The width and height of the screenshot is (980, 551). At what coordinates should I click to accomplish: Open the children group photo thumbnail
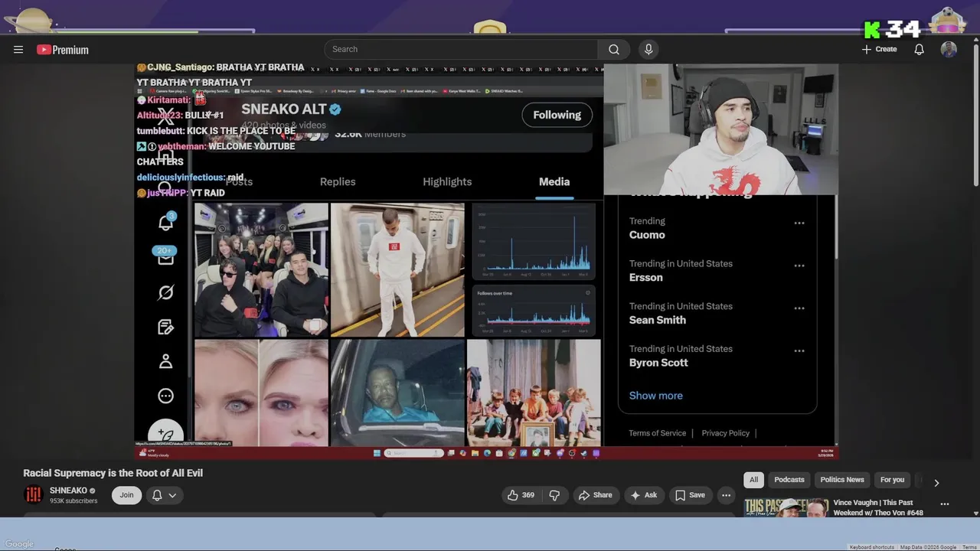coord(534,393)
